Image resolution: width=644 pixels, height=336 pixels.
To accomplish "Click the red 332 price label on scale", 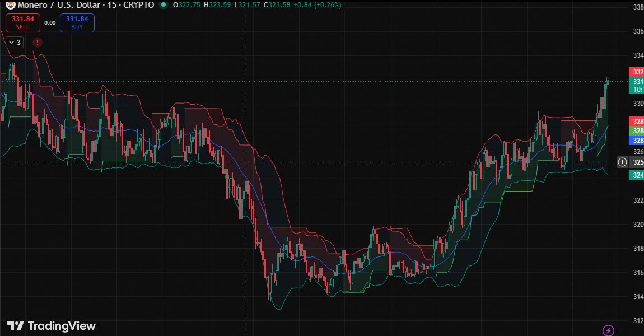I will pyautogui.click(x=637, y=72).
